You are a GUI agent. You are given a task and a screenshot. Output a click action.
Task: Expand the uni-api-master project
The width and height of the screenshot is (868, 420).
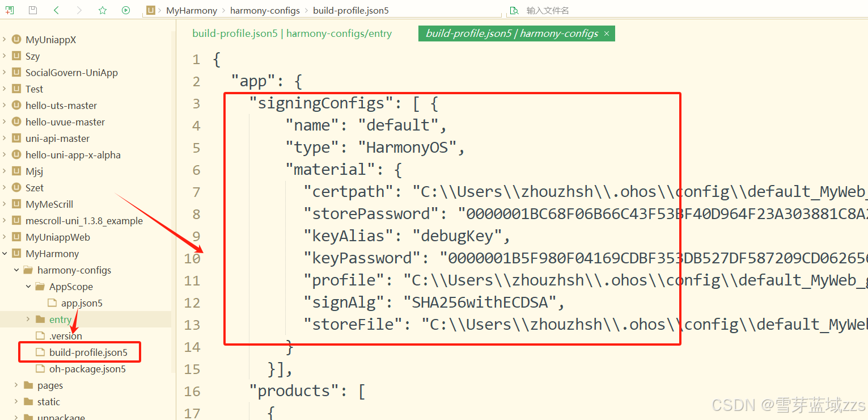point(5,138)
